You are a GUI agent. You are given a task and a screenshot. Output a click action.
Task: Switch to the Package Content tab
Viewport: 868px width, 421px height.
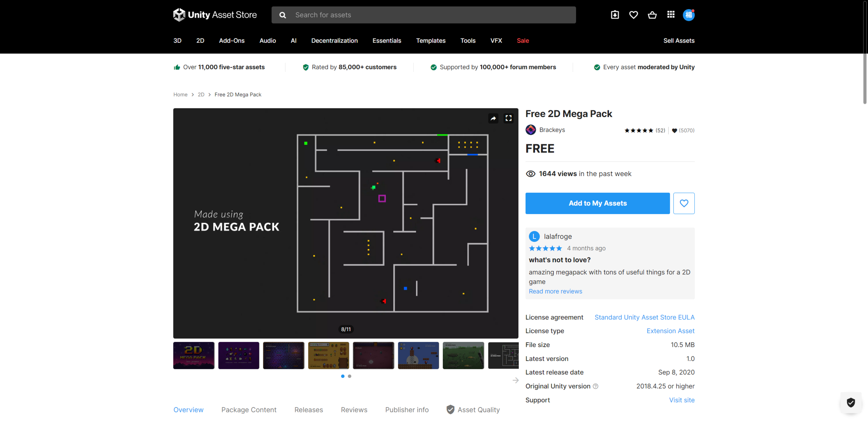249,410
